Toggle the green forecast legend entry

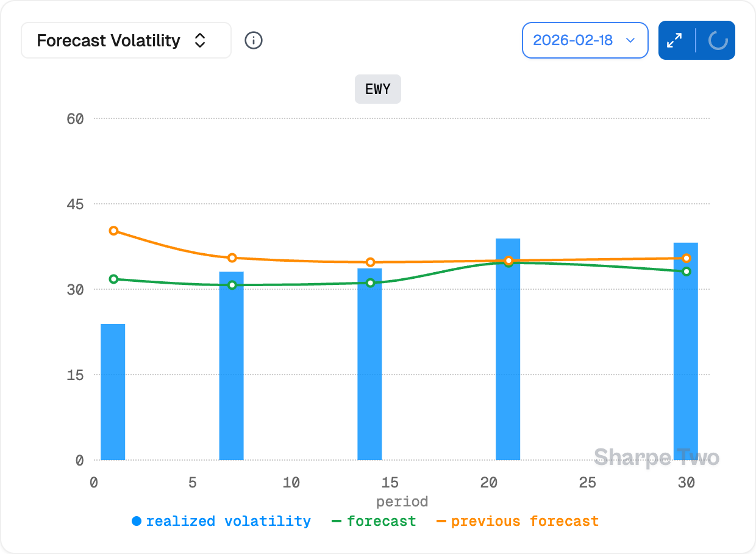coord(381,522)
